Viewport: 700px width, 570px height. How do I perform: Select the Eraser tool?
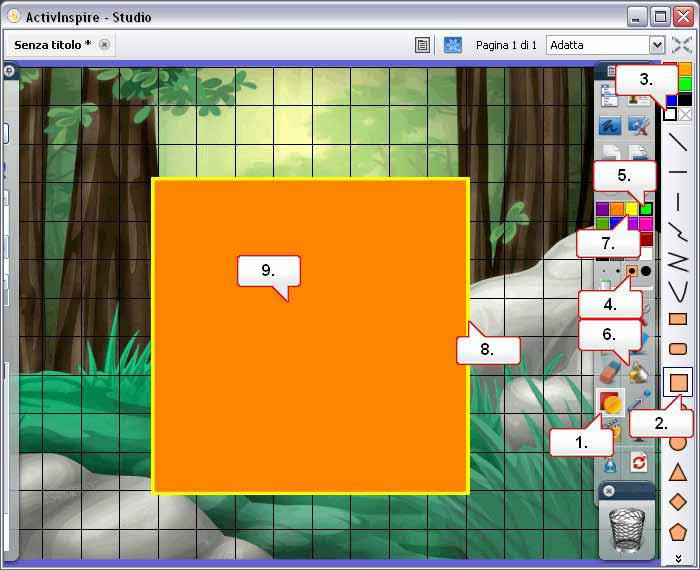tap(610, 372)
